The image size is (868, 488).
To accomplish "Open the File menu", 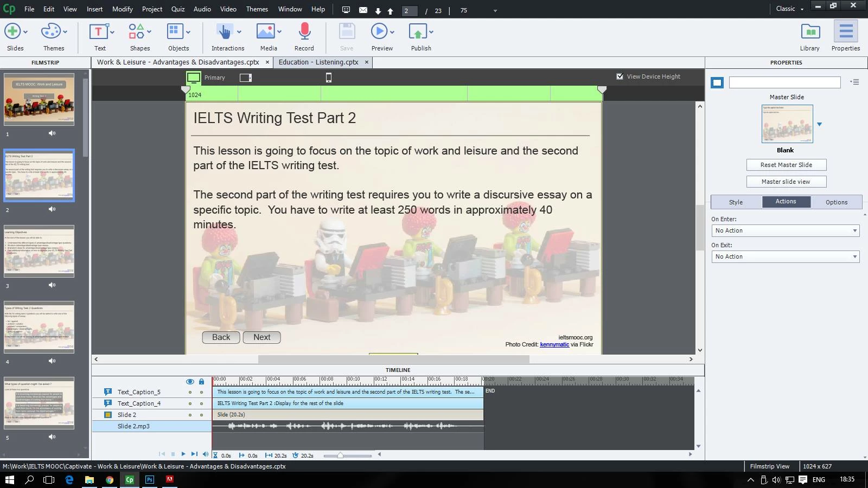I will coord(29,9).
